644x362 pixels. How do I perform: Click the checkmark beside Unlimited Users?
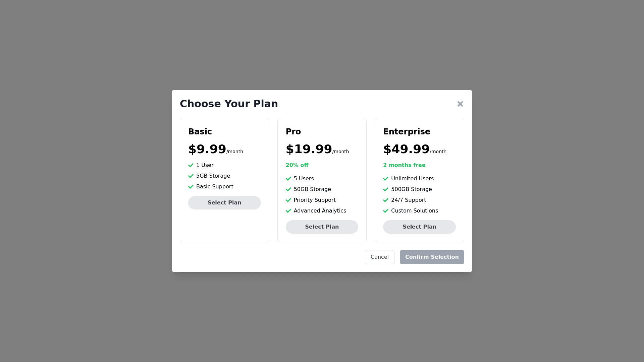(386, 179)
